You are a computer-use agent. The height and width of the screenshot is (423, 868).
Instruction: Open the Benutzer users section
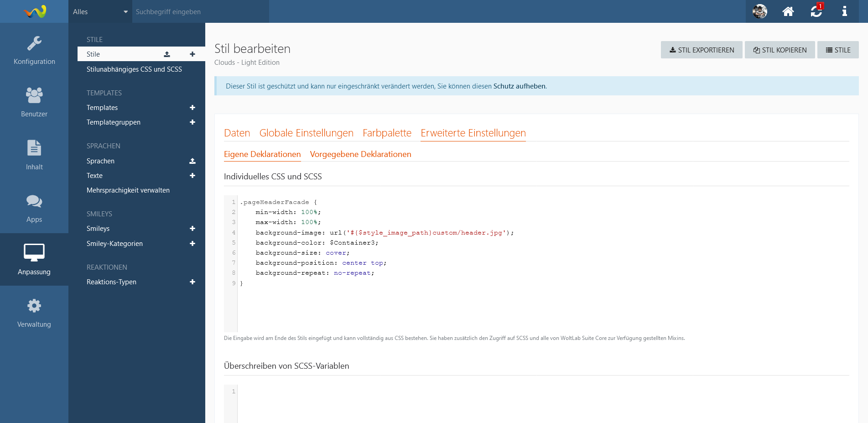pos(34,102)
